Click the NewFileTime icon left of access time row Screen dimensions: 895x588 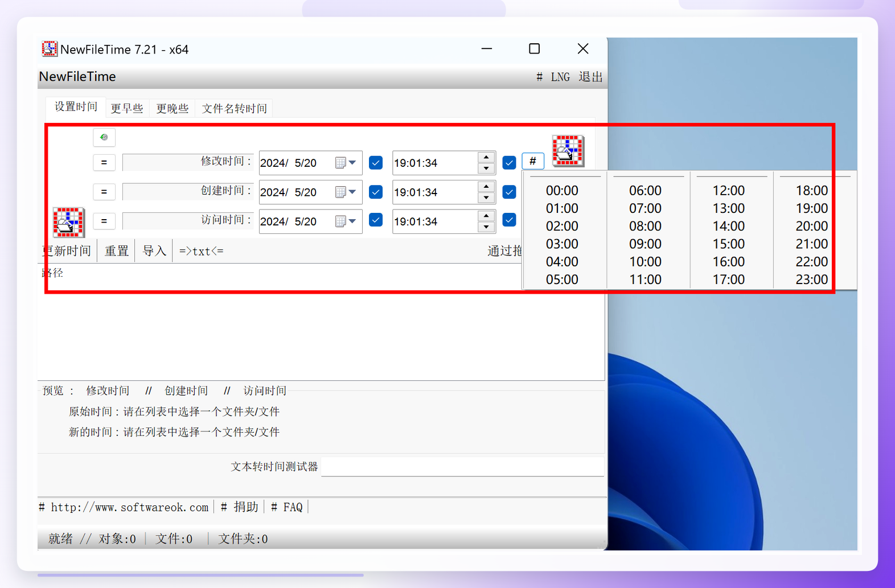pyautogui.click(x=68, y=222)
